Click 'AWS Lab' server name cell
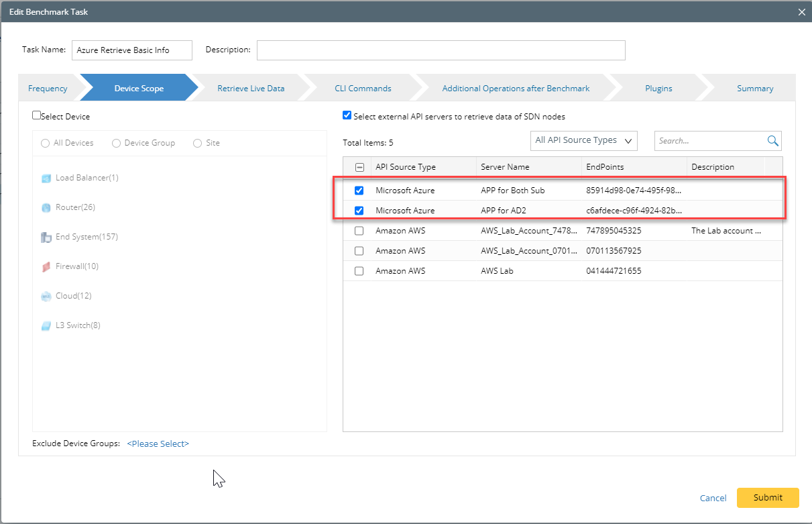Viewport: 812px width, 524px height. 497,271
